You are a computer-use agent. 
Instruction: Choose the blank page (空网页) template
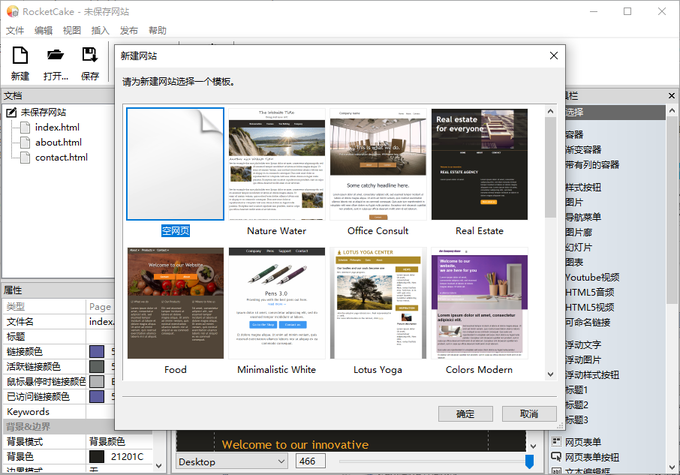tap(175, 164)
